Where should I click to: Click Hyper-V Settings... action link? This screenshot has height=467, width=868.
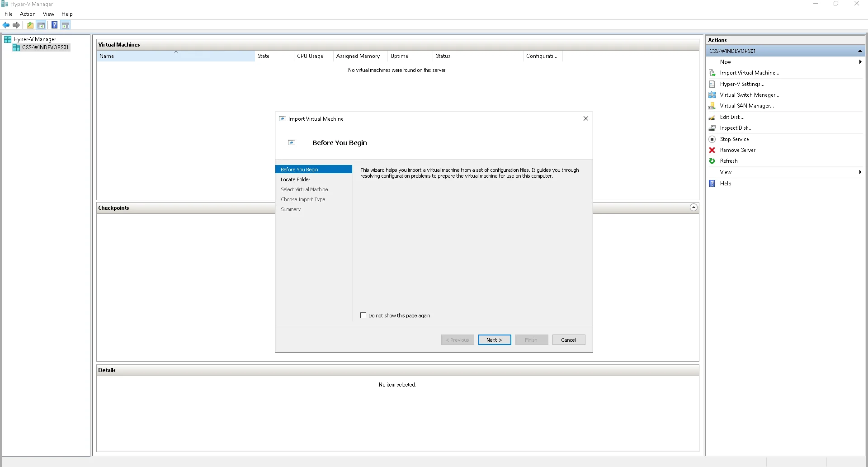point(742,84)
